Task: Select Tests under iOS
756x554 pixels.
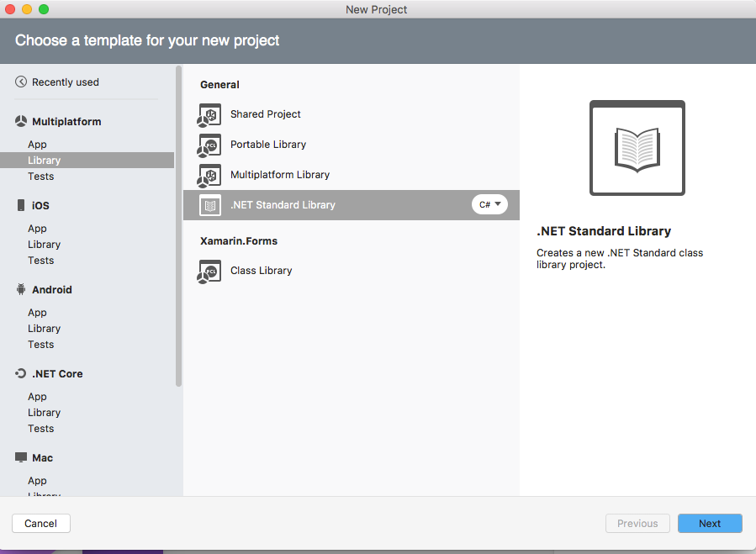Action: pos(41,261)
